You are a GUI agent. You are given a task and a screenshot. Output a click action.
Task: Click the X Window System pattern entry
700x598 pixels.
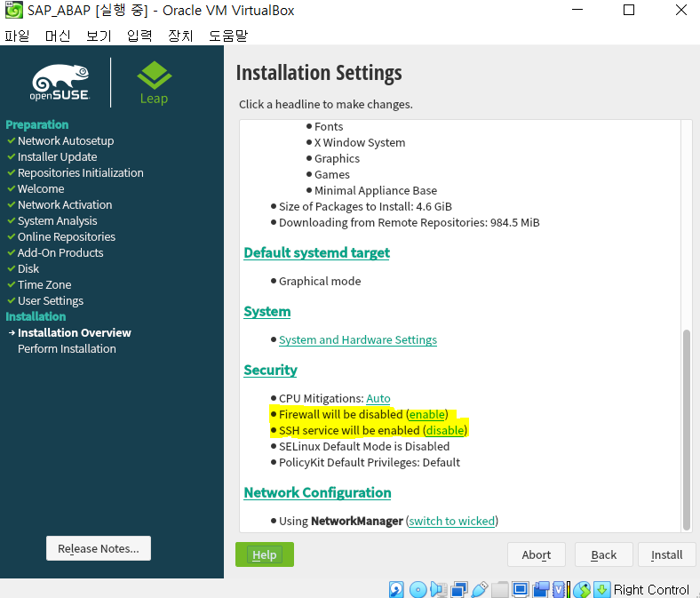point(360,143)
